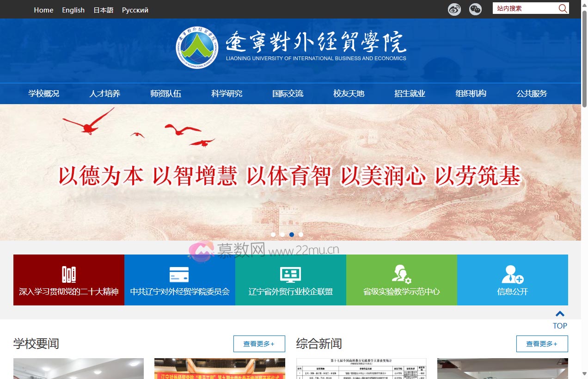Open the 国际交流 dropdown menu
Image resolution: width=588 pixels, height=379 pixels.
tap(288, 93)
